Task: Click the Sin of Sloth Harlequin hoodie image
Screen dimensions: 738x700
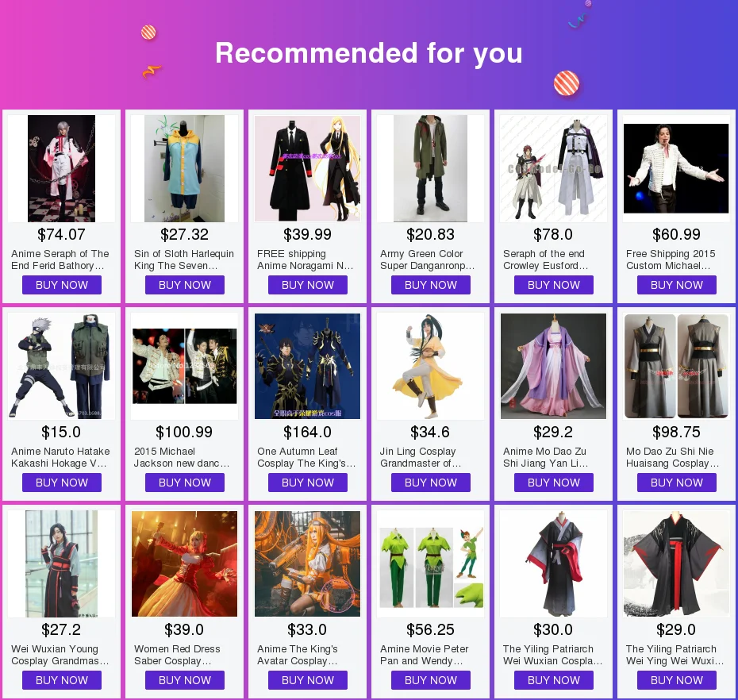Action: (184, 168)
